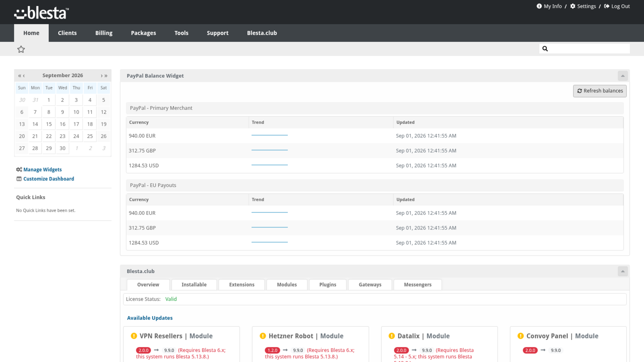This screenshot has height=362, width=644.
Task: Switch to the Installable tab
Action: tap(194, 285)
